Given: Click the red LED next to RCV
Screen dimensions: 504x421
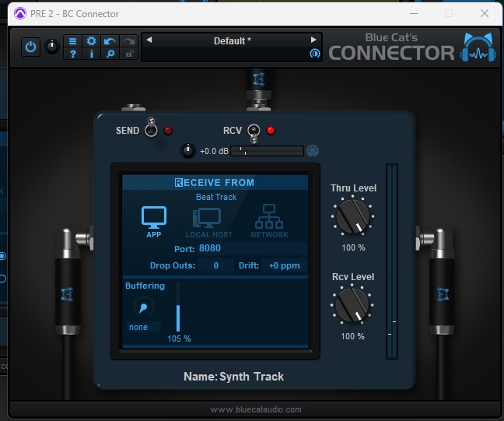Looking at the screenshot, I should click(x=271, y=130).
